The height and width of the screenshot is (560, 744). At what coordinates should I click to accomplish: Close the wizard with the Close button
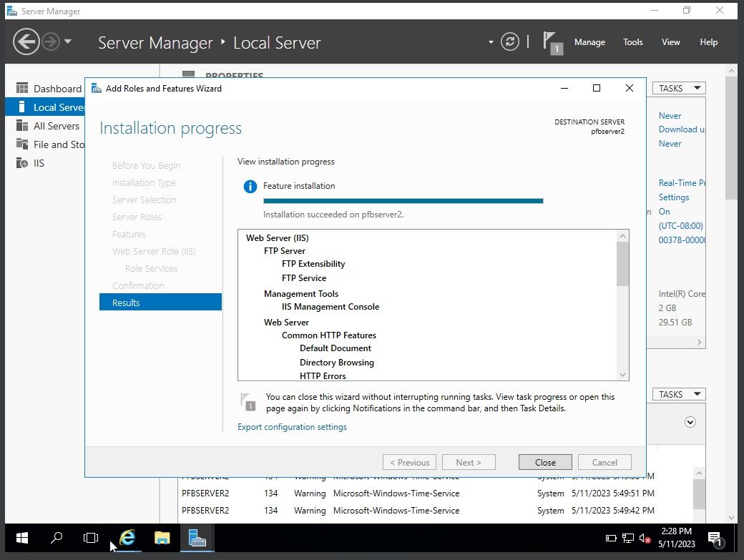545,461
